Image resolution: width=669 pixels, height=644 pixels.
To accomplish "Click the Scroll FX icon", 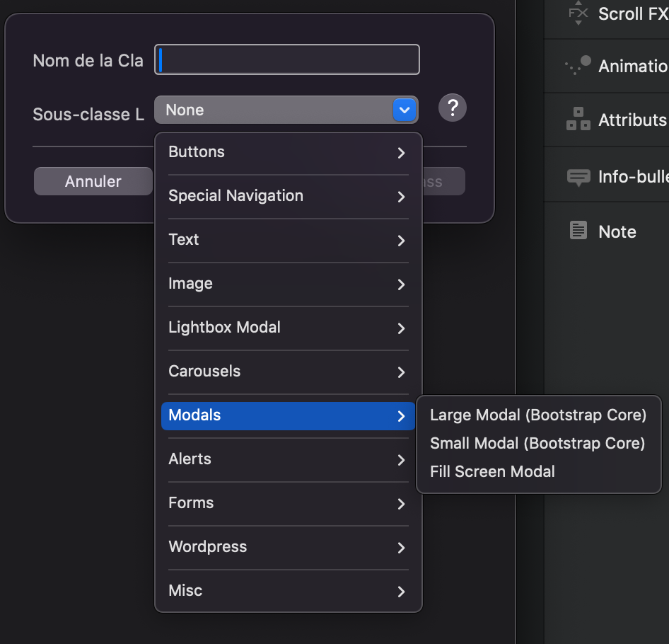I will coord(578,13).
